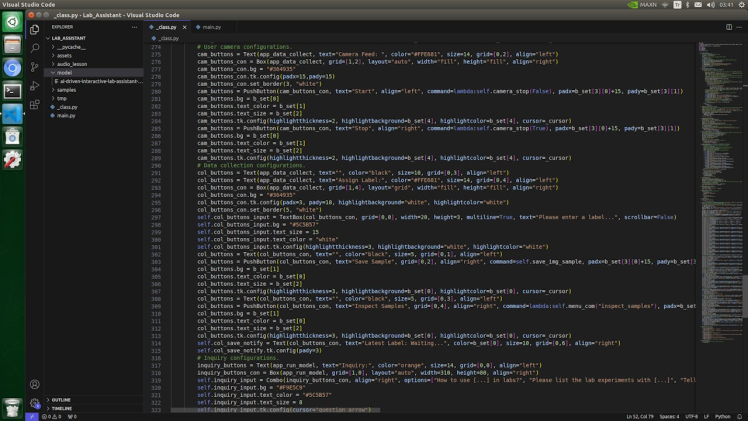Click the Accounts icon in the activity bar
This screenshot has width=748, height=421.
tap(35, 384)
